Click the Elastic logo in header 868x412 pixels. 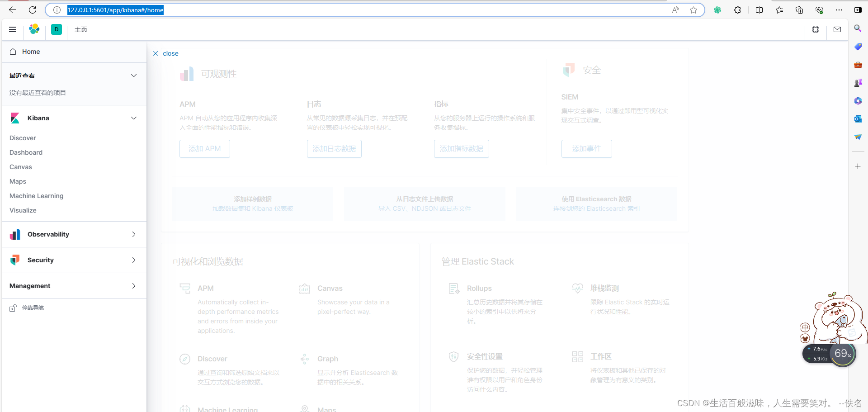(34, 29)
